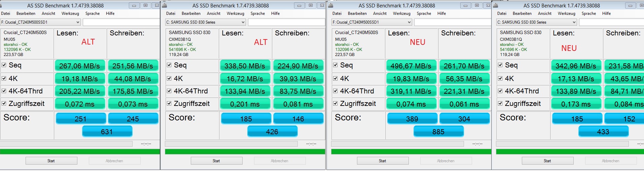Image resolution: width=644 pixels, height=171 pixels.
Task: Toggle 4K checkbox in the Samsung window scoring 433
Action: point(500,78)
